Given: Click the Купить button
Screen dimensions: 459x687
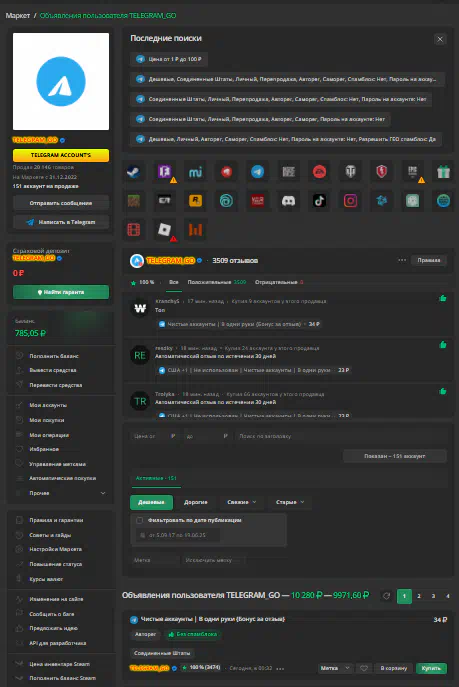Looking at the screenshot, I should [431, 668].
